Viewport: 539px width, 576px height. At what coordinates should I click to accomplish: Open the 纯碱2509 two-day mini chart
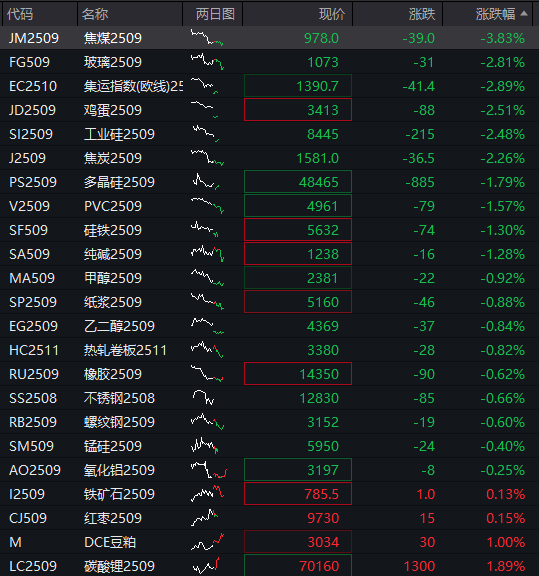pos(208,253)
